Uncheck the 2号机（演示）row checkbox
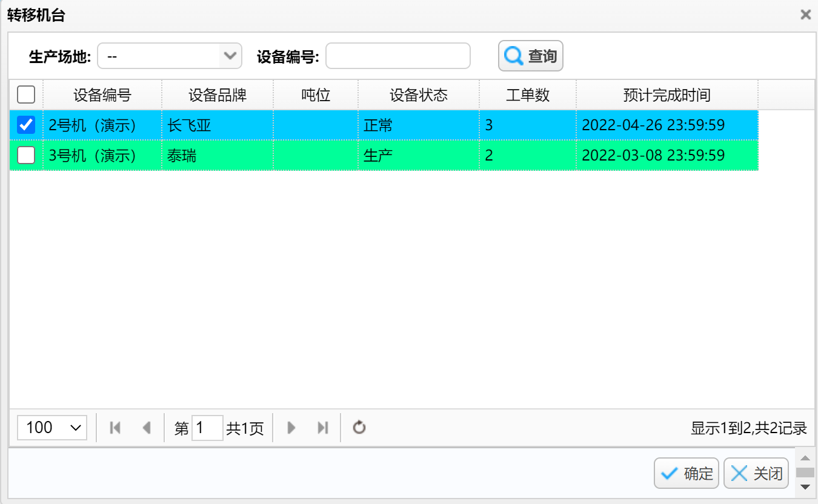 tap(26, 125)
